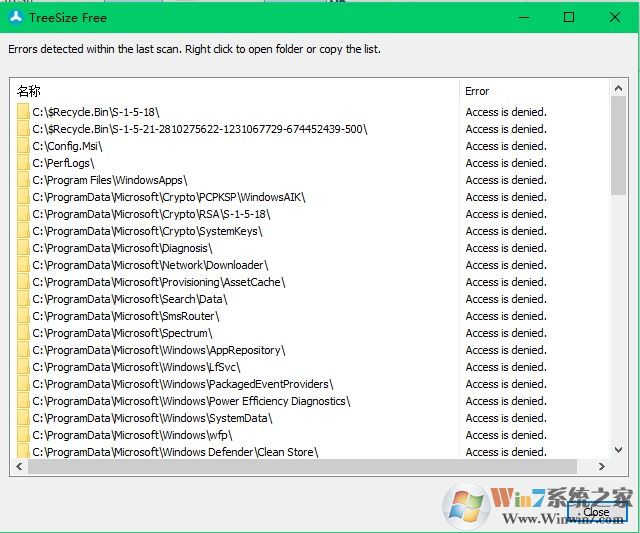Select path ending in Windows\wfp\

[x=132, y=435]
